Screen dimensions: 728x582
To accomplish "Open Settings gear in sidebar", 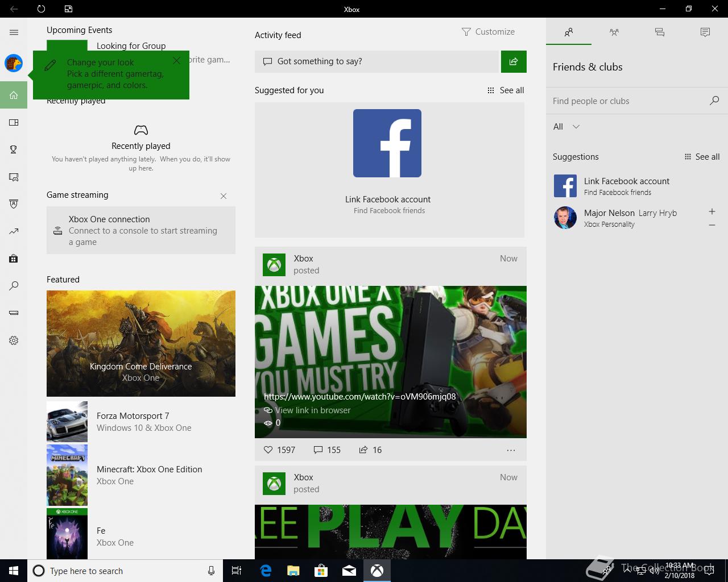I will tap(14, 340).
